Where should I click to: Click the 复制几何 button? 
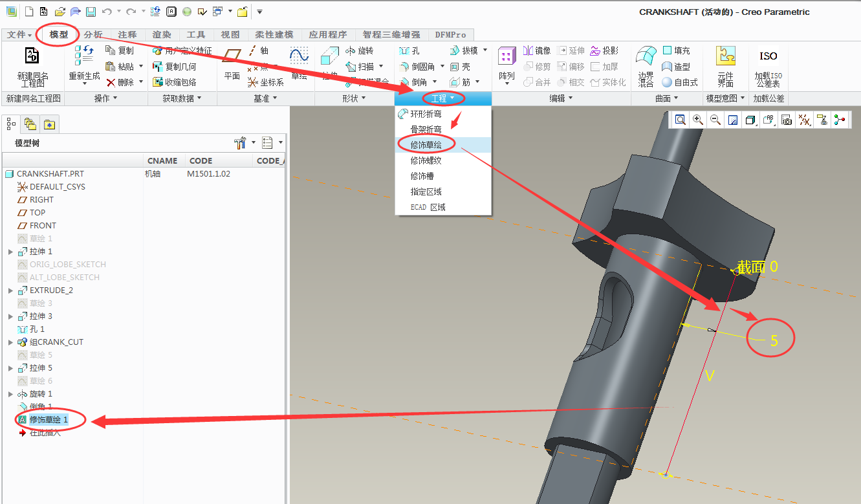tap(175, 67)
